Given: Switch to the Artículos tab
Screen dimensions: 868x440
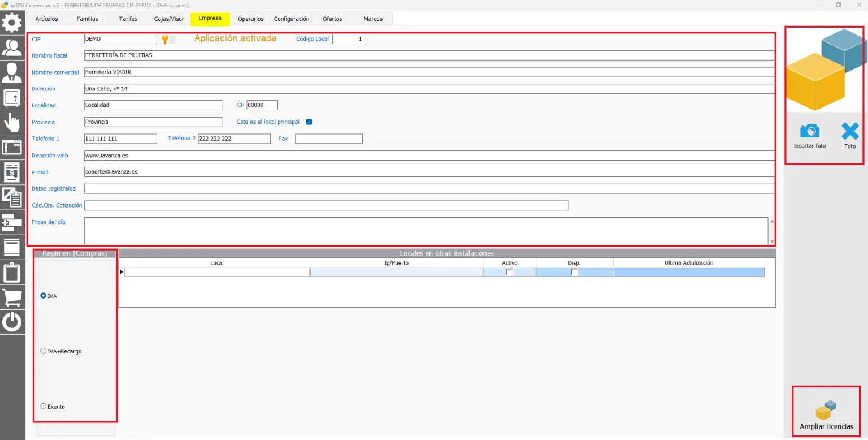Looking at the screenshot, I should click(46, 19).
